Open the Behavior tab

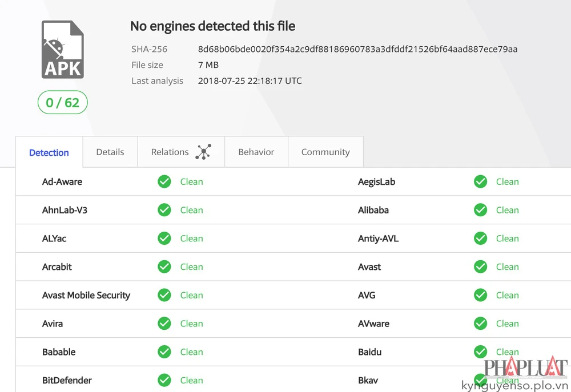coord(256,152)
